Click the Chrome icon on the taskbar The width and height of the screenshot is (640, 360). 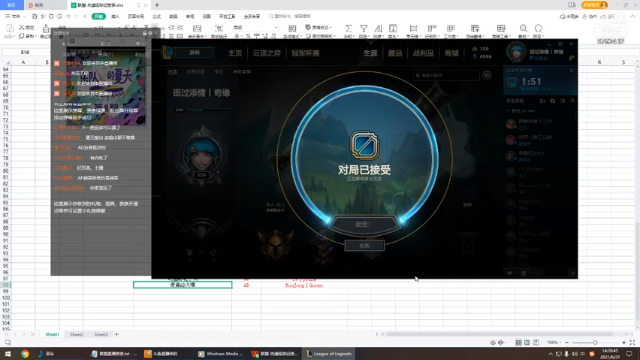(x=25, y=354)
